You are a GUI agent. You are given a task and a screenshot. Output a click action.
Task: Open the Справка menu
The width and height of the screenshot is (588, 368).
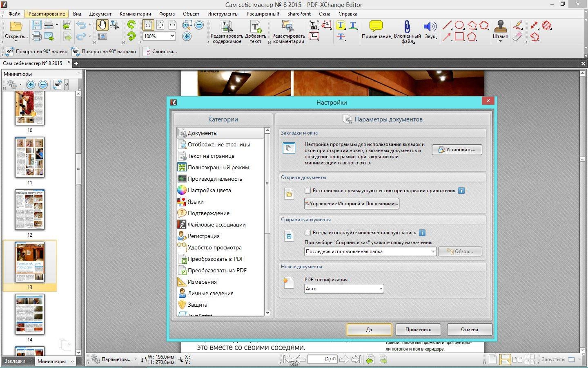348,13
